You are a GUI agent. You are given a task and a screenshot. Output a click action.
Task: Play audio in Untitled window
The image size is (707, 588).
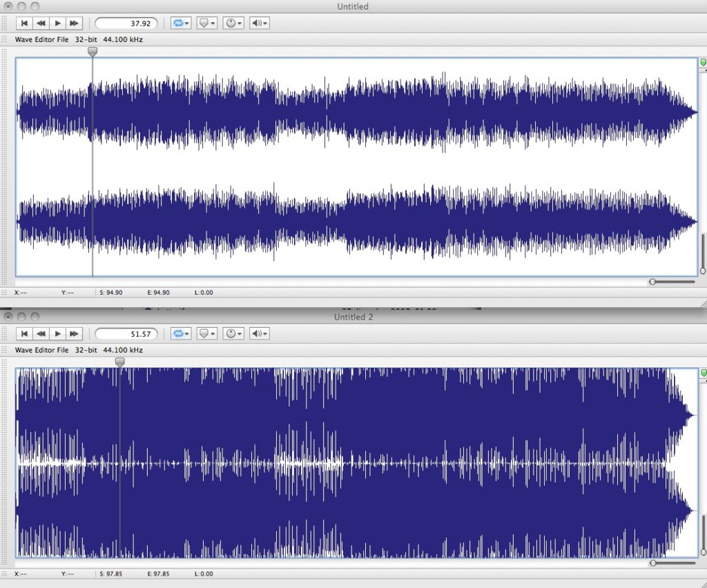58,23
